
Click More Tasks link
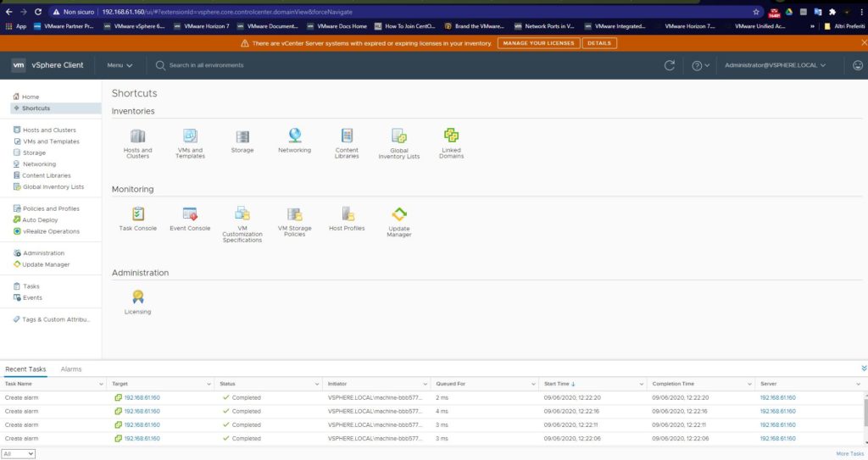click(x=849, y=454)
